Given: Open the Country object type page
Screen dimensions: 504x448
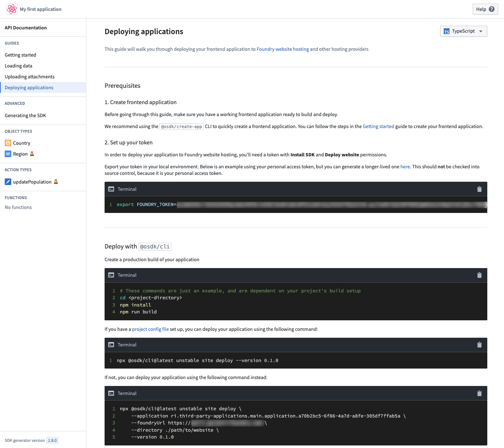Looking at the screenshot, I should [x=43, y=143].
